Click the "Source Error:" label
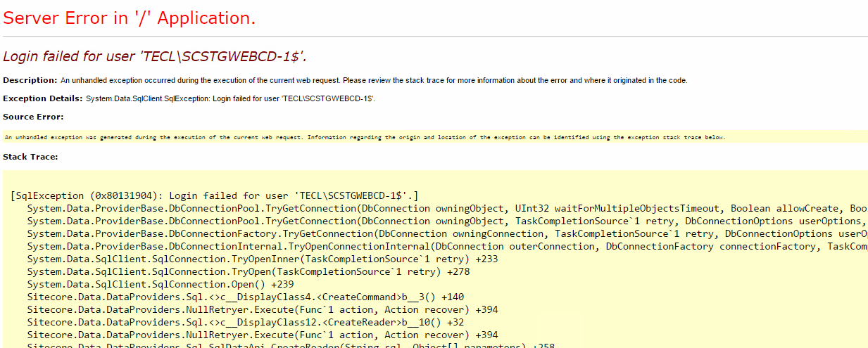 coord(33,117)
